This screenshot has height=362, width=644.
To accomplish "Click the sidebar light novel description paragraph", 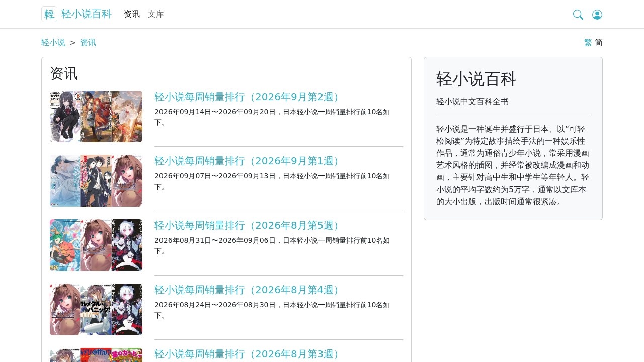I will [513, 165].
